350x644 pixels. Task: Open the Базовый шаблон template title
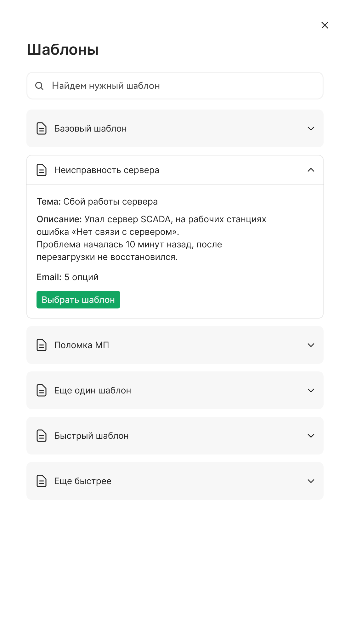tap(90, 128)
